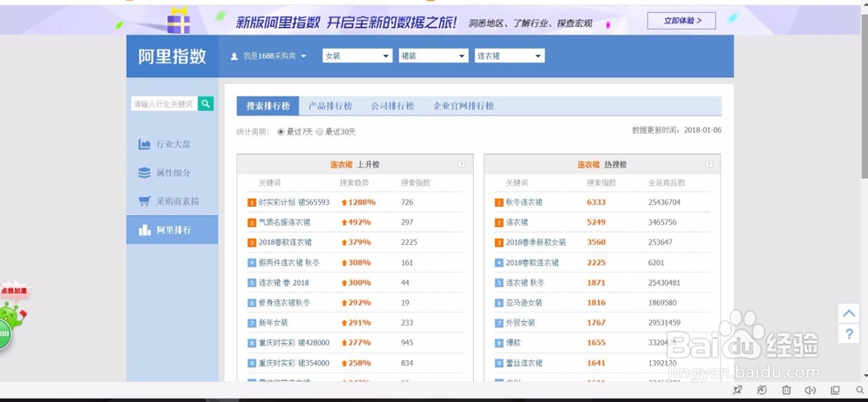Click the speaker sound icon in status bar
This screenshot has width=868, height=402.
coord(811,391)
